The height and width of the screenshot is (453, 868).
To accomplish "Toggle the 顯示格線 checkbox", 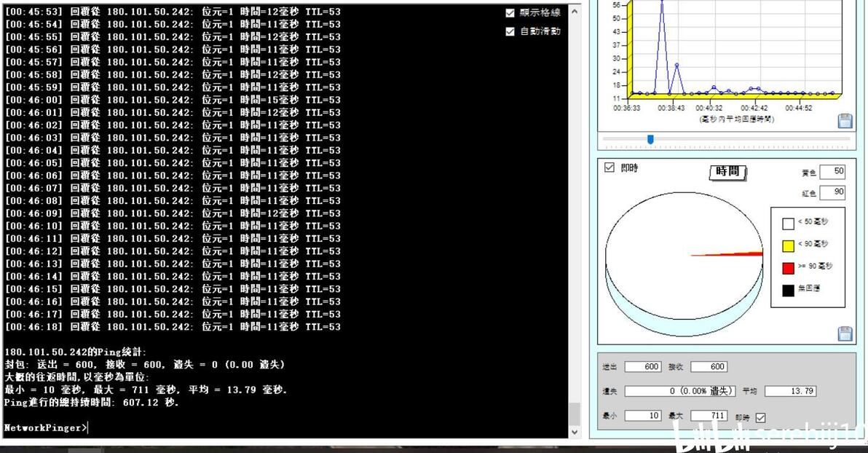I will [x=510, y=12].
